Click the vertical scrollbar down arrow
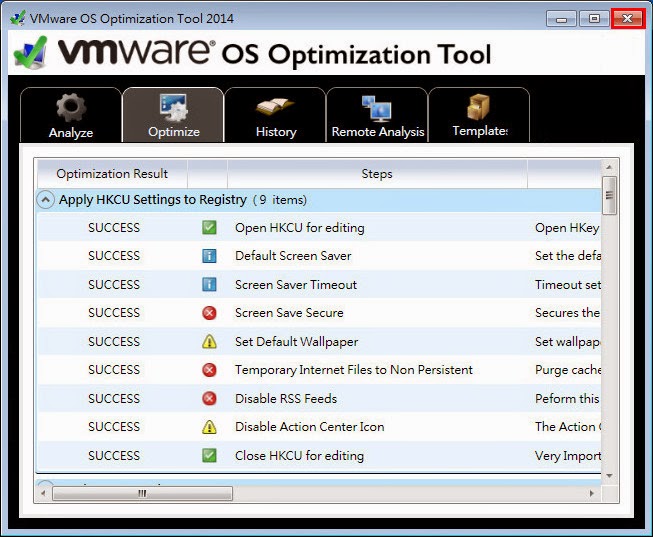 (x=609, y=475)
